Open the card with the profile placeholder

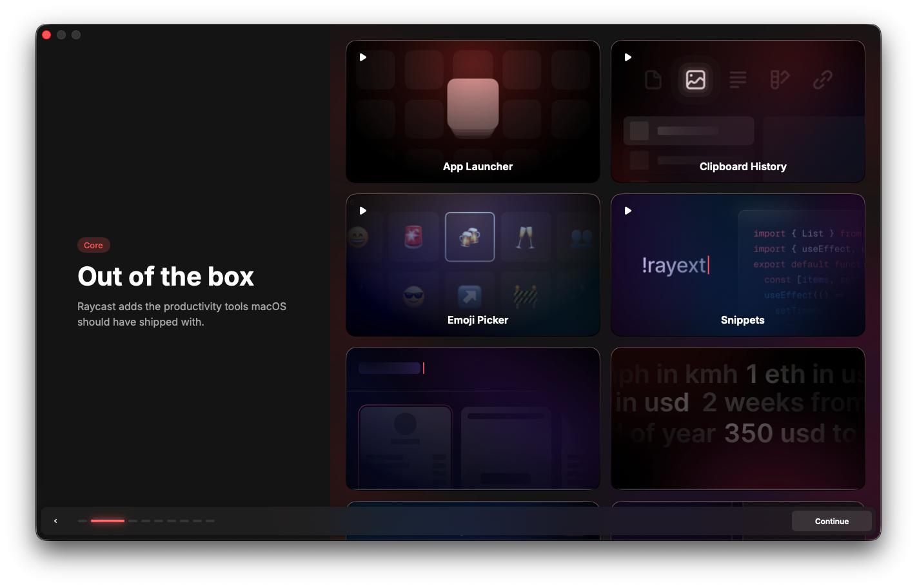click(x=473, y=418)
